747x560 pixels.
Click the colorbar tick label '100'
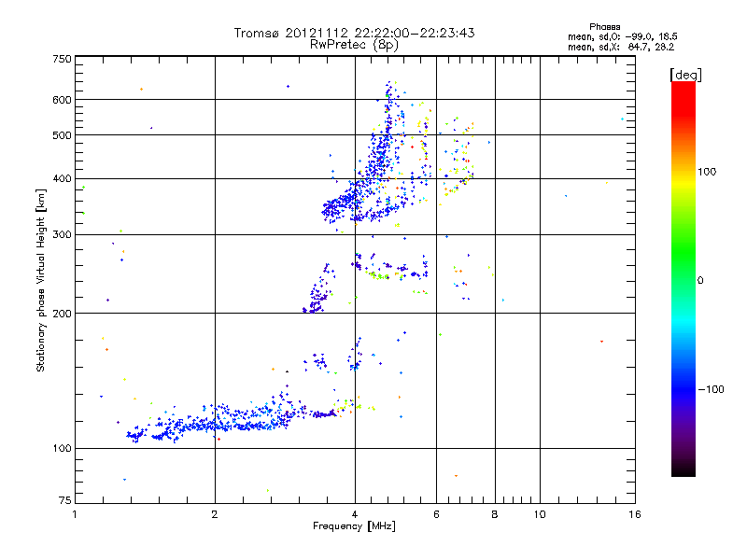click(x=707, y=172)
